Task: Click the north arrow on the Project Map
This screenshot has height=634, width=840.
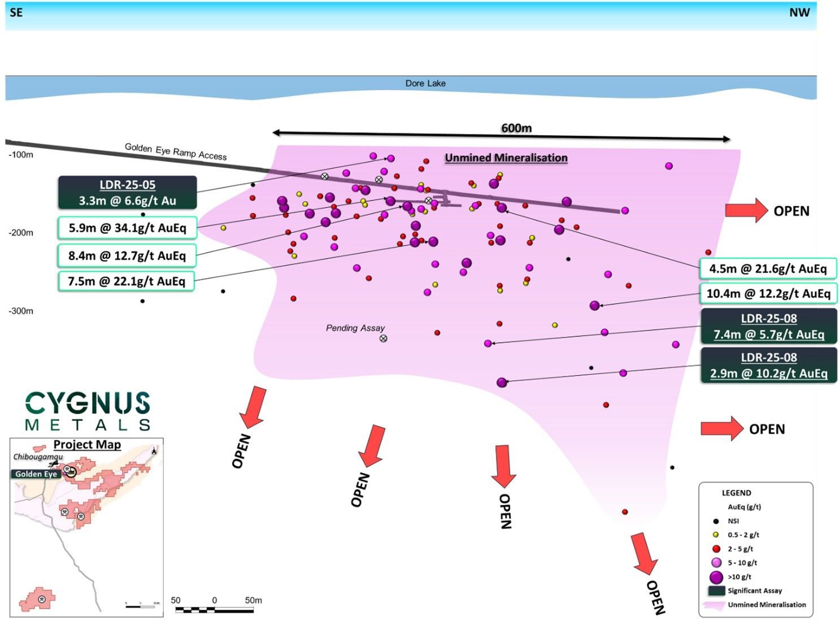Action: (x=154, y=450)
